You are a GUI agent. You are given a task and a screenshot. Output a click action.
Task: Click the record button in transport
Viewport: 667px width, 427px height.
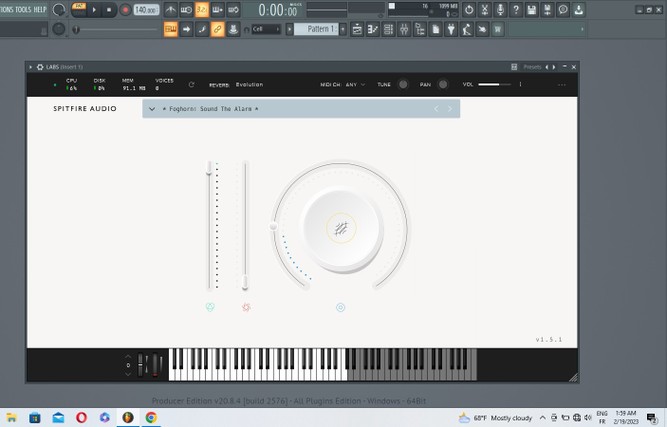tap(125, 10)
